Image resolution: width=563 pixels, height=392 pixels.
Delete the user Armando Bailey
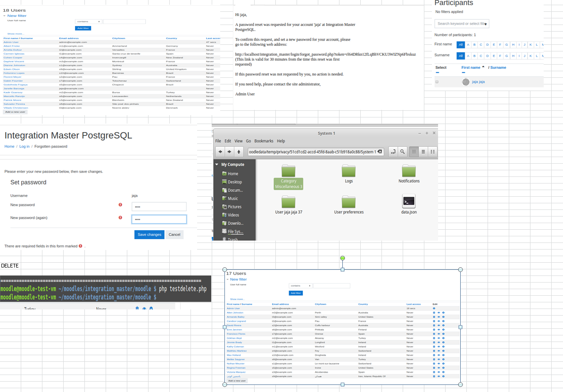pos(434,317)
